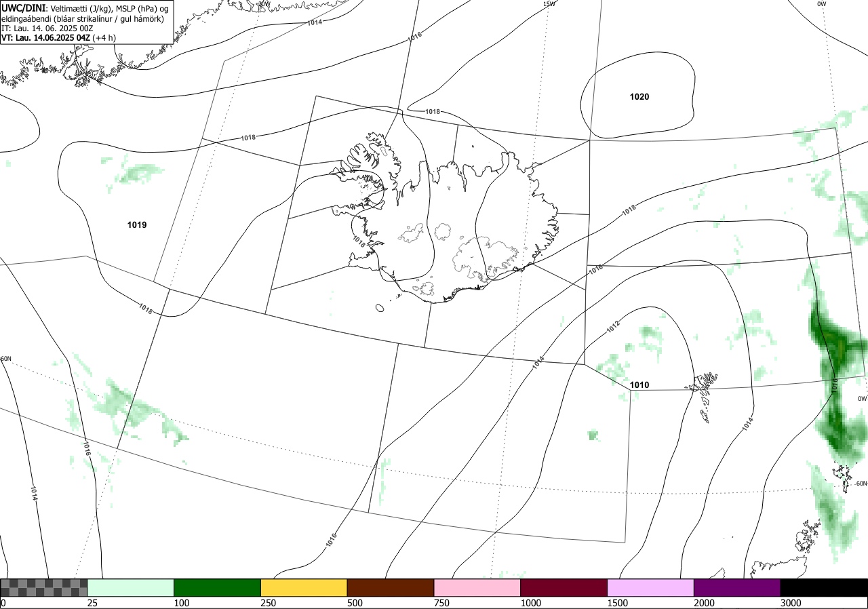Click the legend value 25

click(x=92, y=603)
